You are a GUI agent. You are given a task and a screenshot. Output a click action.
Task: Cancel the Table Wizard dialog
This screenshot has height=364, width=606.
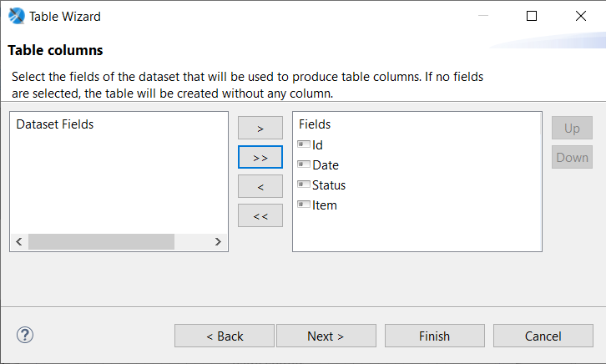coord(543,336)
